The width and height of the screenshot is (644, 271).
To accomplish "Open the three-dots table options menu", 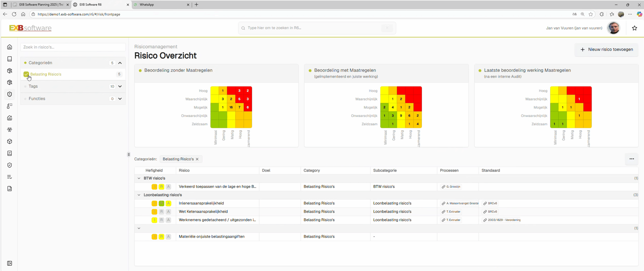I will pyautogui.click(x=631, y=159).
